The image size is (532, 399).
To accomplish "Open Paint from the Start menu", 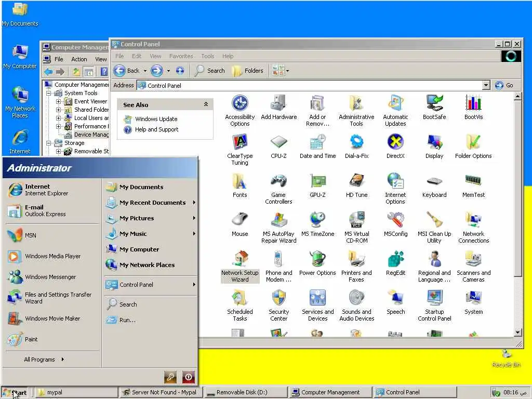I will (22, 339).
